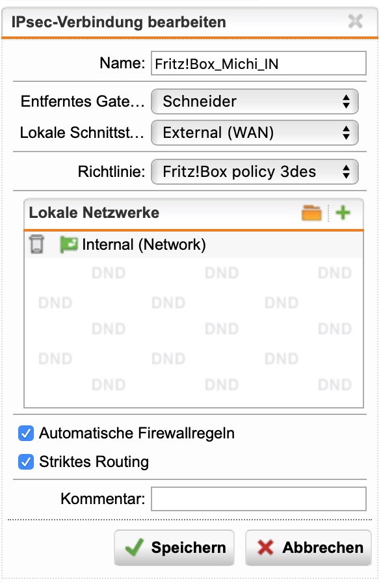Click green checkmark on Speichern button
Screen dimensions: 381x588
pyautogui.click(x=134, y=547)
